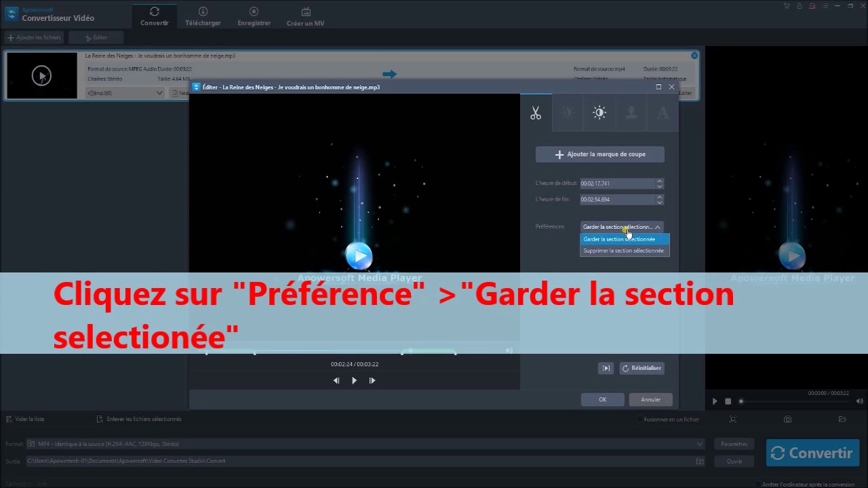Remove the file with blue X icon

click(694, 56)
